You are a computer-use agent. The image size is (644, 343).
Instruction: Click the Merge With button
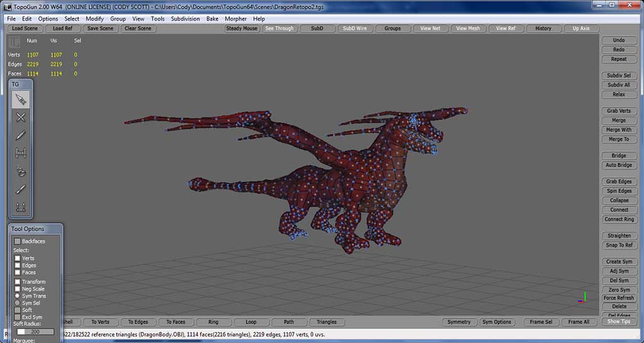(x=619, y=130)
